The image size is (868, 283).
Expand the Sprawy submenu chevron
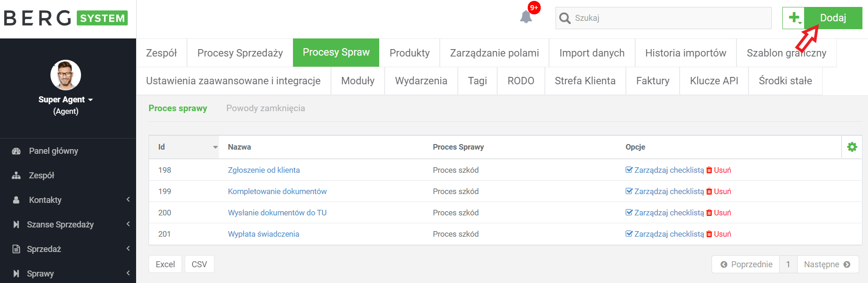pyautogui.click(x=128, y=273)
